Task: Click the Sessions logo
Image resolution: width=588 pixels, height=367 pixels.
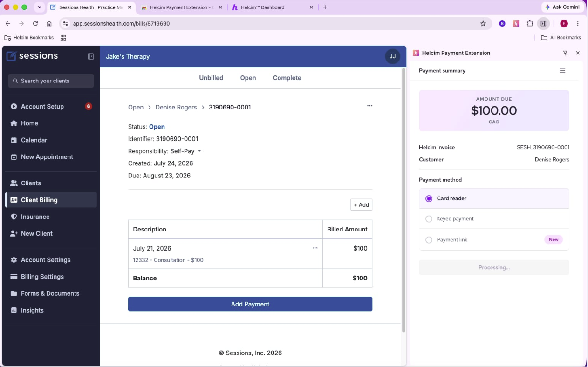Action: click(x=32, y=56)
